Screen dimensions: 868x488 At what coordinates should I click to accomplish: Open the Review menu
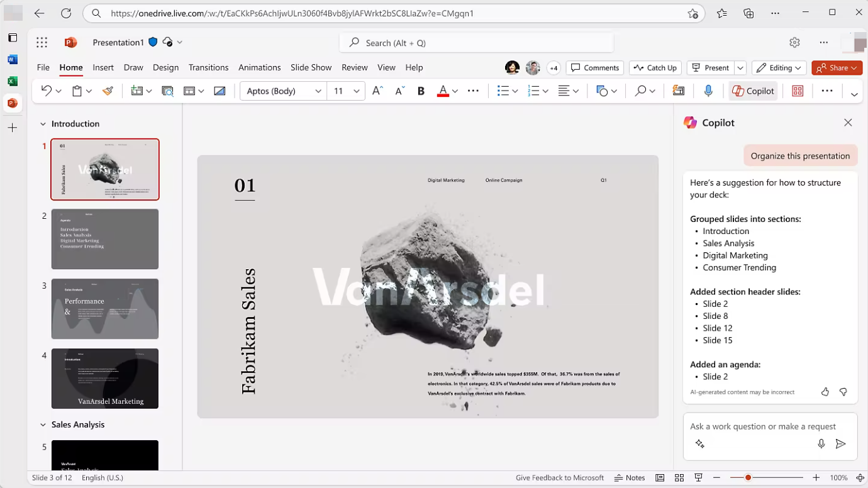(x=354, y=67)
